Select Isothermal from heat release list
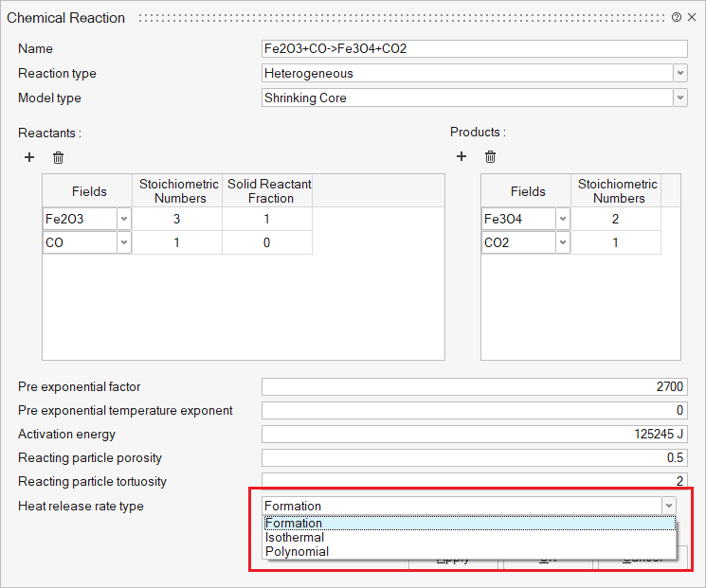 pos(295,538)
